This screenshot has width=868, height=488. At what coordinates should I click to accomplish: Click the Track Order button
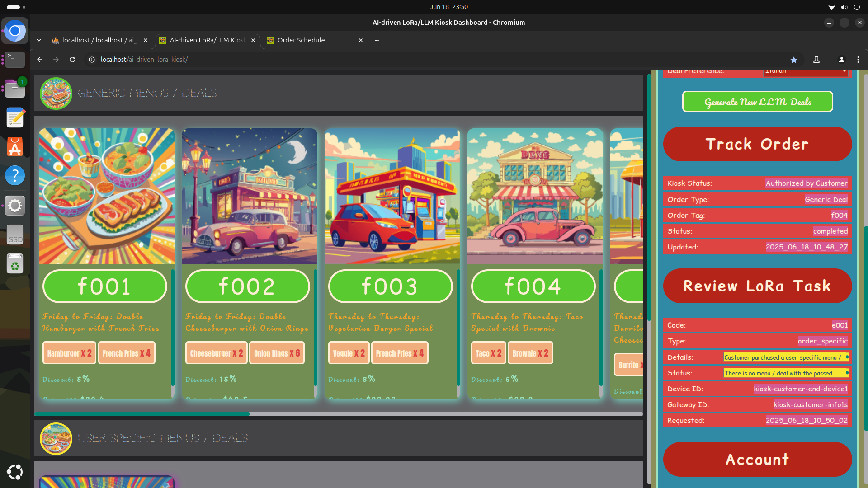coord(757,144)
